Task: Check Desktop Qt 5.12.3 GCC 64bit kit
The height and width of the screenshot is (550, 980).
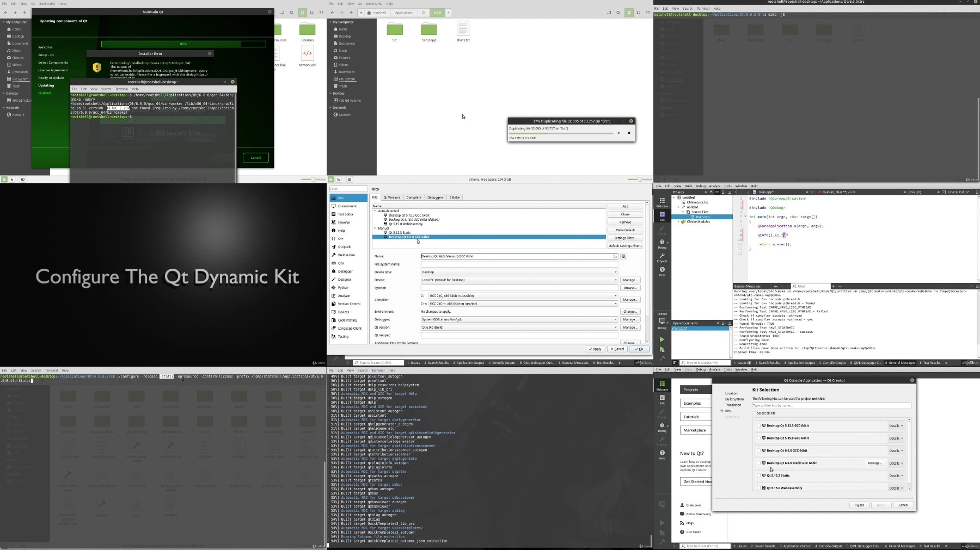Action: coord(758,426)
